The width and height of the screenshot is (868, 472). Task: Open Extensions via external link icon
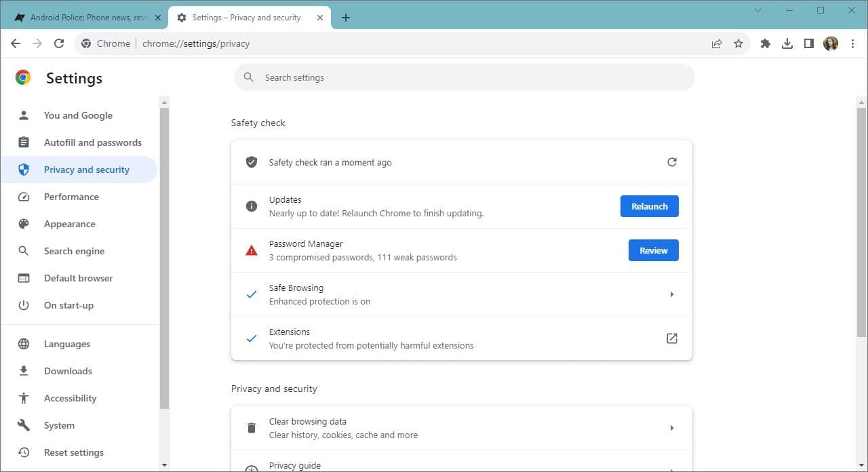click(x=671, y=338)
